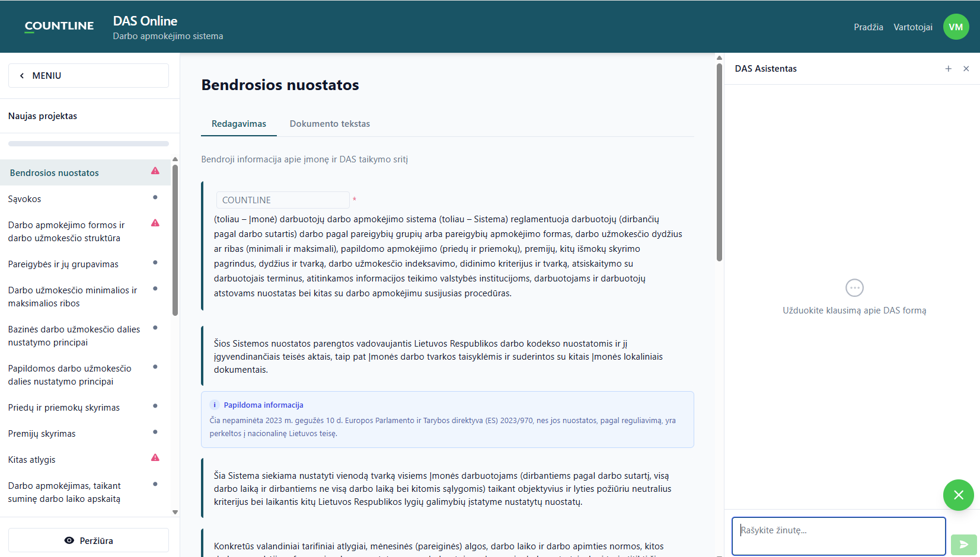Collapse sidebar with MENIU back chevron
Screen dimensions: 980x557
[x=22, y=76]
